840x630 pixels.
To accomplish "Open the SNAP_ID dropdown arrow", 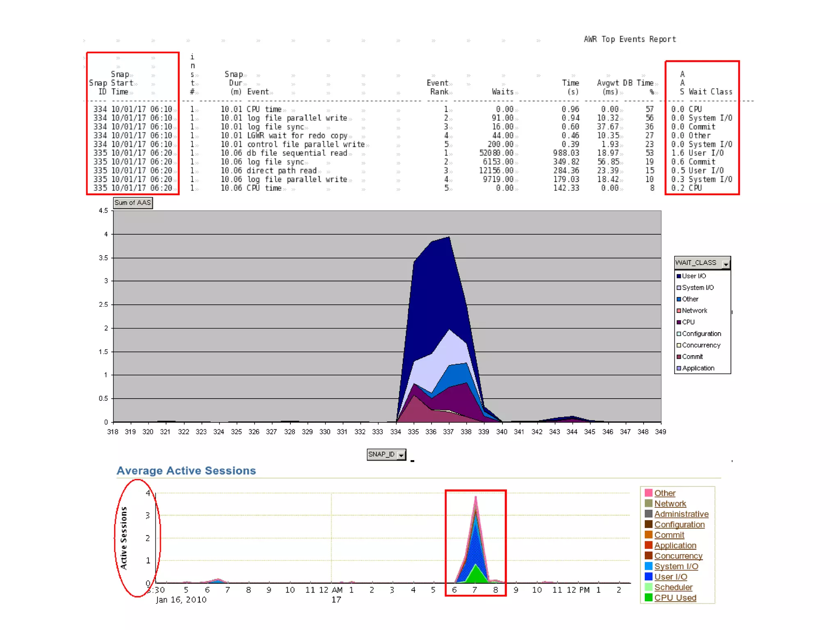I will (401, 454).
